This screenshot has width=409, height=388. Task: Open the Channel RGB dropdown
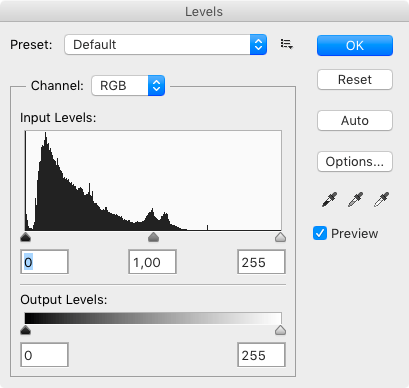(128, 86)
